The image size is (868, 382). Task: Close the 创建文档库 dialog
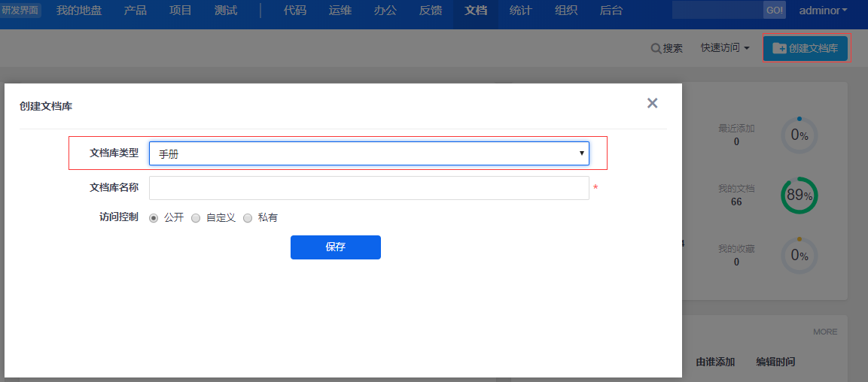[x=652, y=103]
